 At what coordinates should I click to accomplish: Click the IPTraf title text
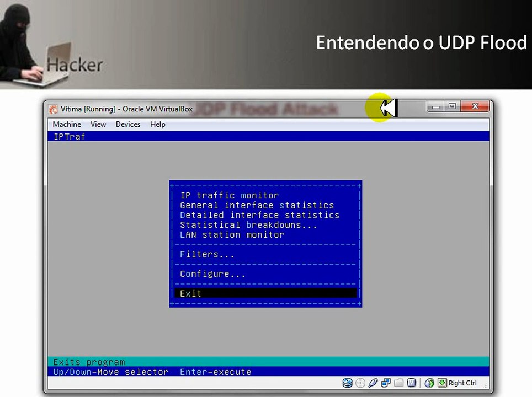coord(69,137)
